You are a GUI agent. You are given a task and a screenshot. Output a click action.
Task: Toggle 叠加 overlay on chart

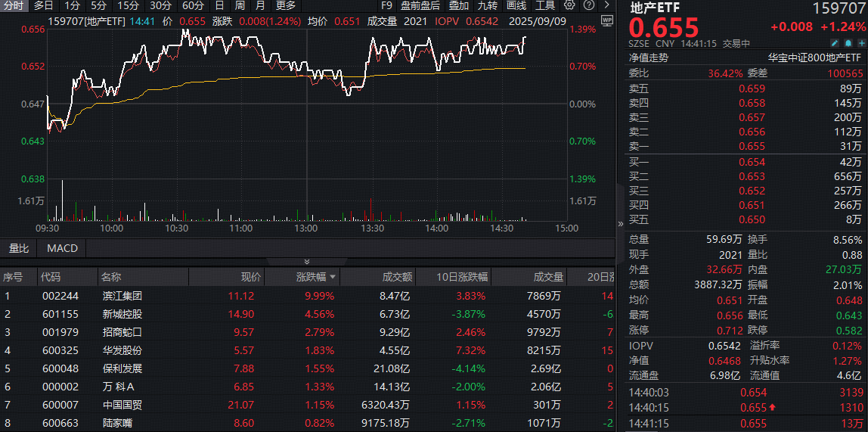click(x=458, y=5)
